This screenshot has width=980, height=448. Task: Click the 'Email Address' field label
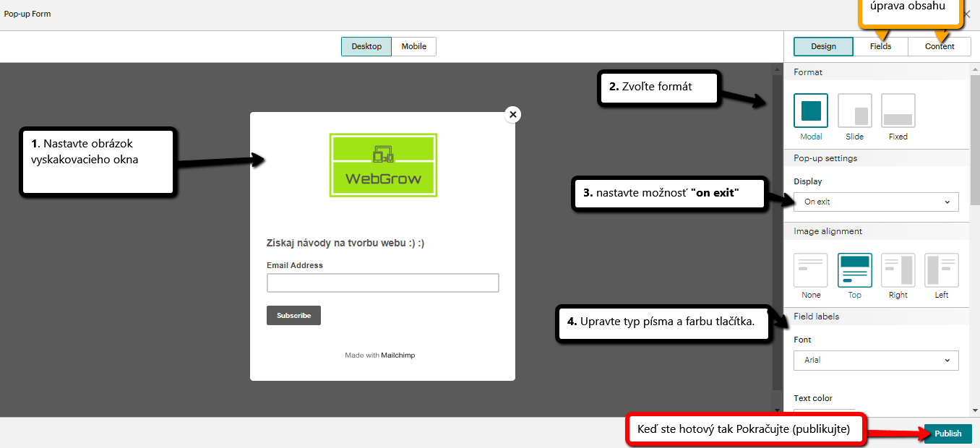pos(295,265)
